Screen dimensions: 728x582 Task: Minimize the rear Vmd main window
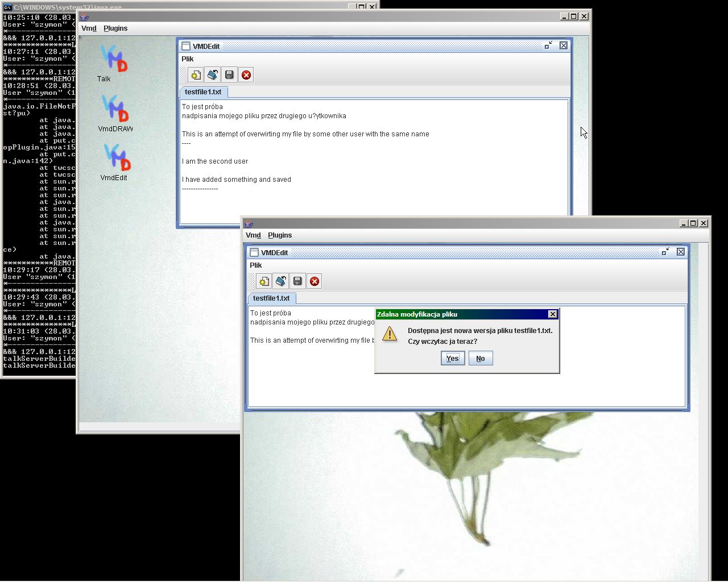click(564, 16)
